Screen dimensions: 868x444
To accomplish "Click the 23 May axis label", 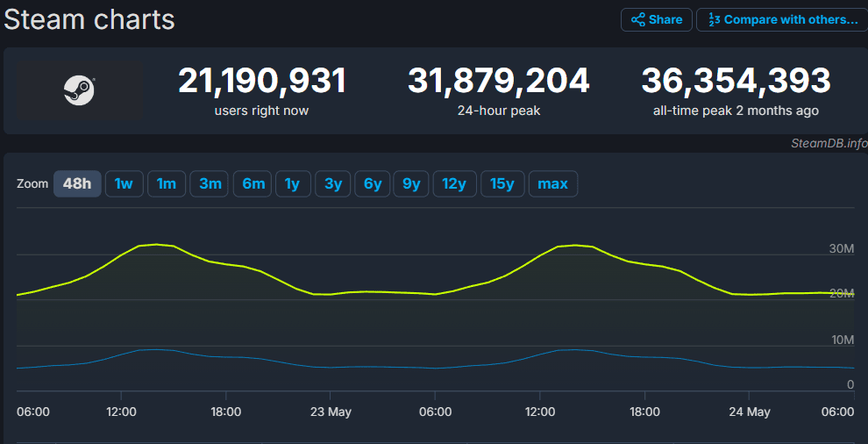I will click(x=331, y=412).
